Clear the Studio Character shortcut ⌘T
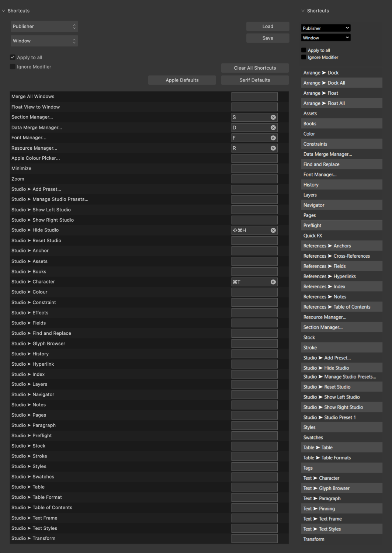 pyautogui.click(x=273, y=282)
